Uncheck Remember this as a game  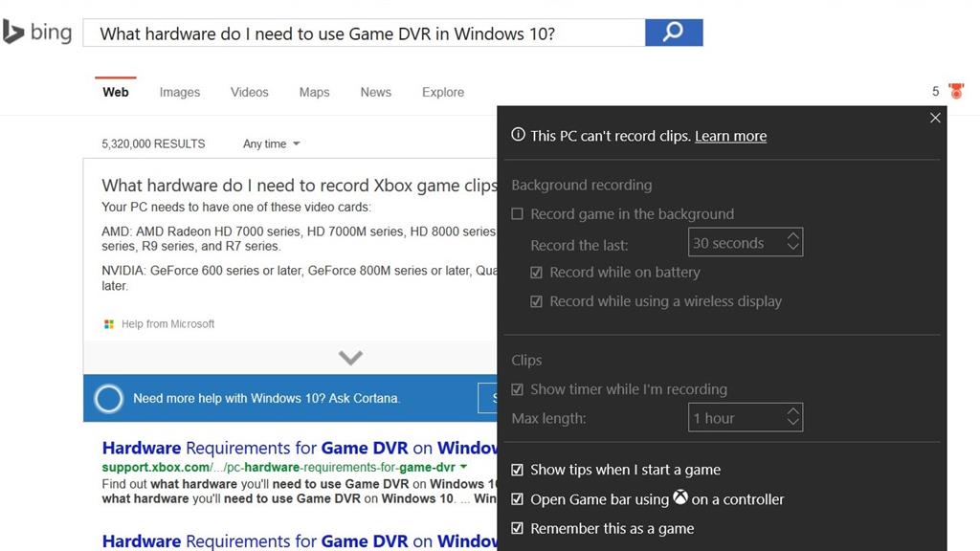pyautogui.click(x=517, y=528)
